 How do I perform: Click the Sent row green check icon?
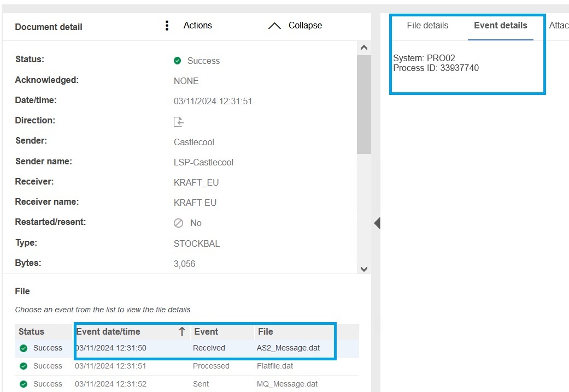point(24,384)
